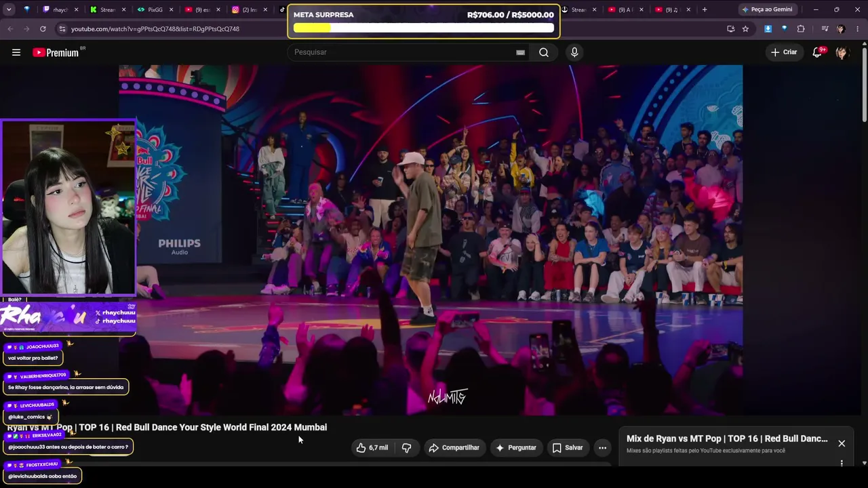Click the video title Ryan vs MT Pop

[167, 427]
